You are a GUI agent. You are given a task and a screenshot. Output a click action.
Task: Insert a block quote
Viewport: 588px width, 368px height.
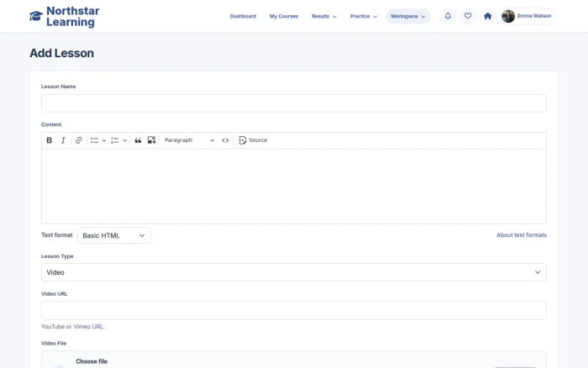[x=138, y=140]
